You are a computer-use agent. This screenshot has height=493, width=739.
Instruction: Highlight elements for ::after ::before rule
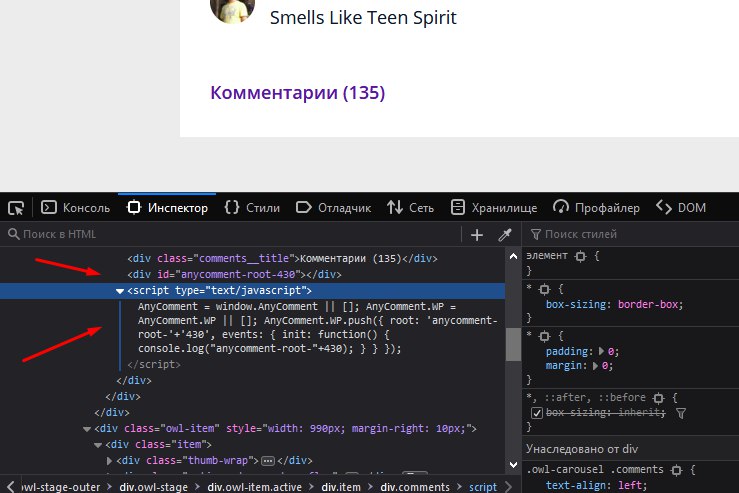(658, 398)
